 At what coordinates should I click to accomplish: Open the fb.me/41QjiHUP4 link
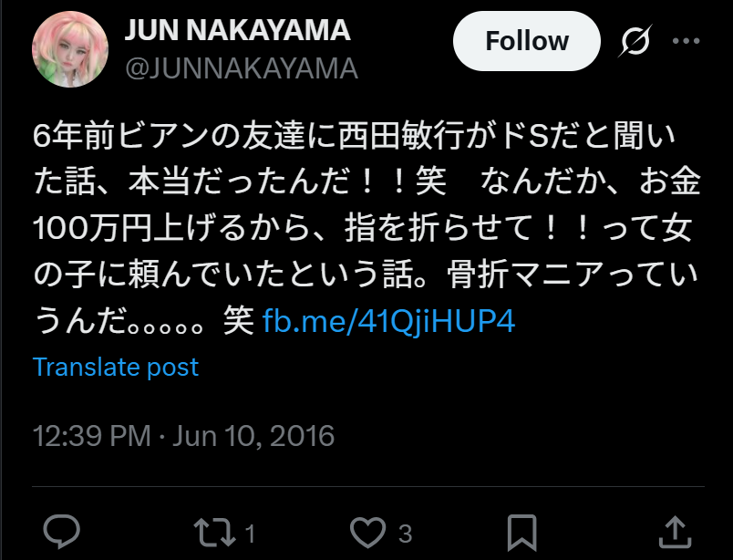tap(388, 321)
